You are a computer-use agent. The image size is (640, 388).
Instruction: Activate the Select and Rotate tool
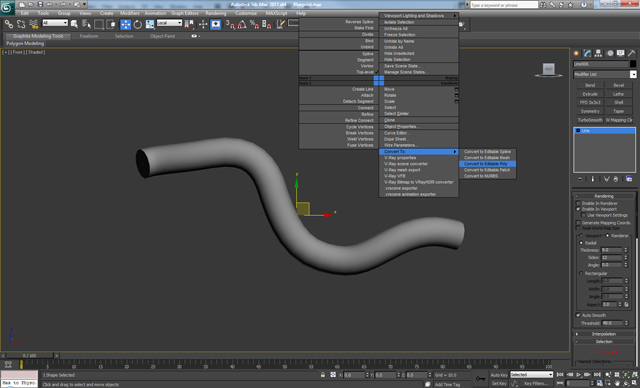tap(138, 24)
